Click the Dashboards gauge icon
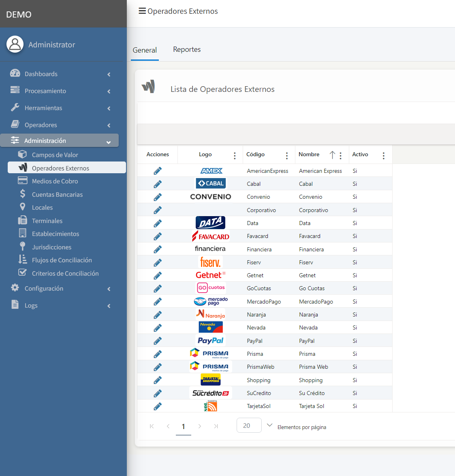 (x=15, y=73)
